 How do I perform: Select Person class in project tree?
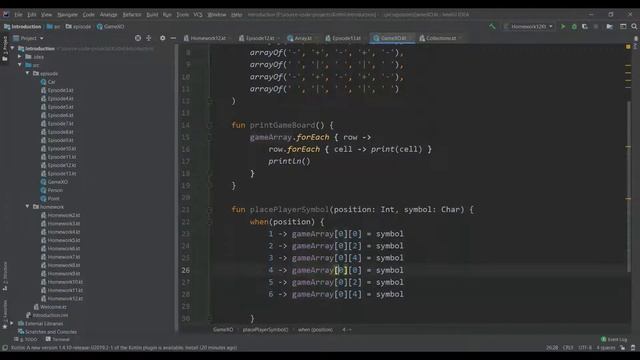(52, 190)
